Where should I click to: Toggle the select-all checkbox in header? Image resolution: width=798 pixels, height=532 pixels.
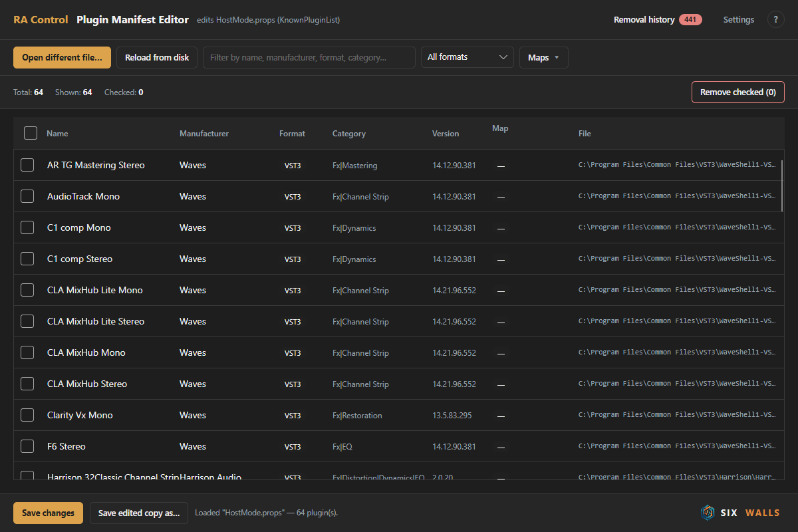[31, 133]
